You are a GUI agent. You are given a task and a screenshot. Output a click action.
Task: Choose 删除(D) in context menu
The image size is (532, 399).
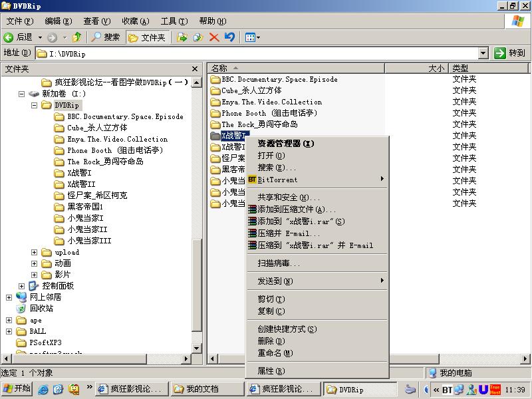[x=318, y=341]
